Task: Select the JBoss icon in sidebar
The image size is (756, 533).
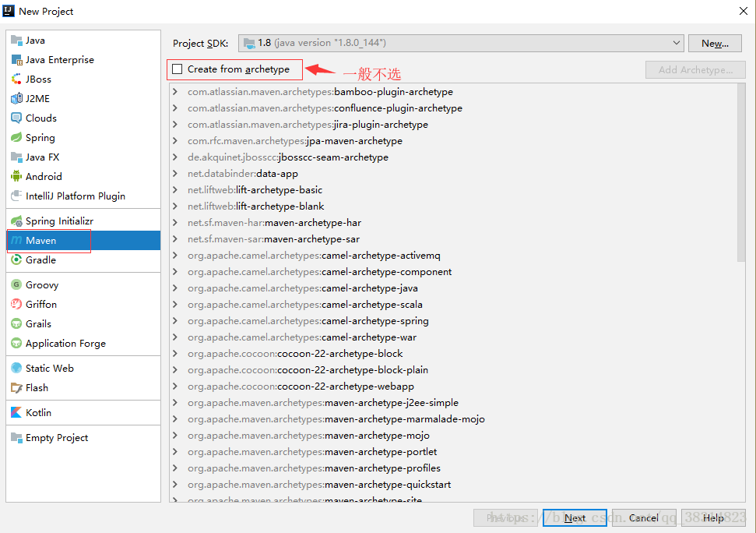Action: tap(16, 79)
